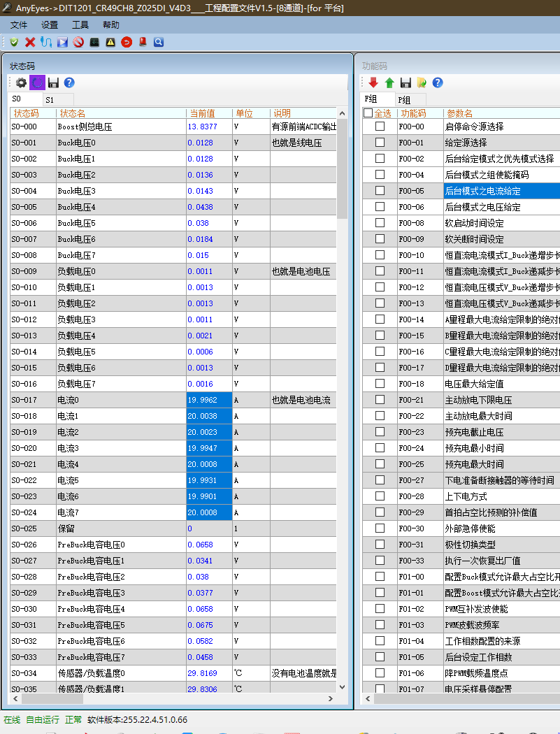The height and width of the screenshot is (734, 560).
Task: Toggle the purple refresh cycle icon
Action: 38,83
